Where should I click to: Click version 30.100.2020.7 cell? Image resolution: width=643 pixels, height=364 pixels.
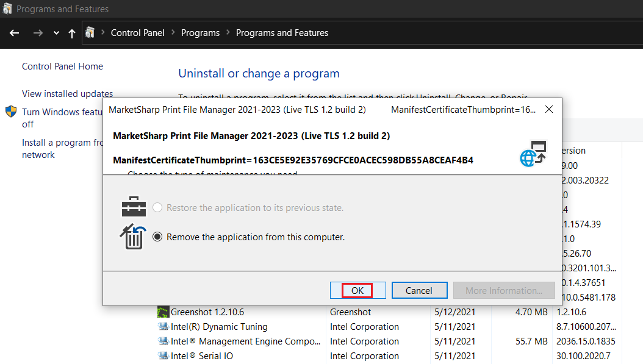point(584,356)
